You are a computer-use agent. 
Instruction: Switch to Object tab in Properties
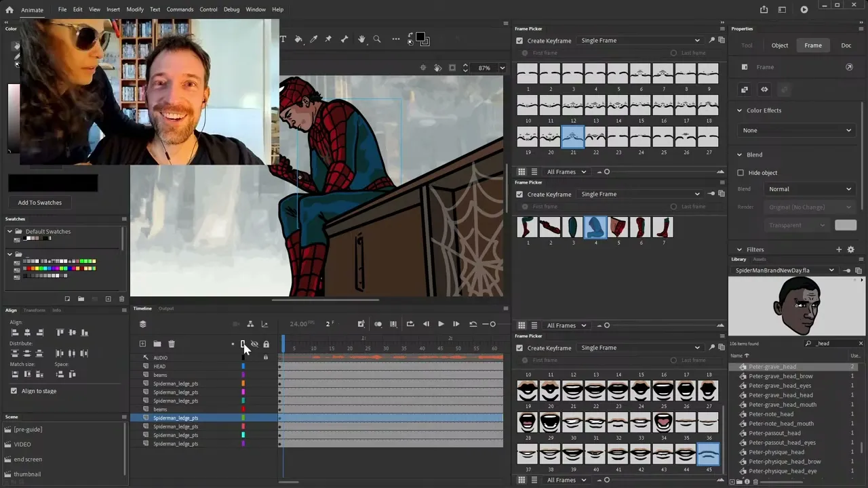780,45
